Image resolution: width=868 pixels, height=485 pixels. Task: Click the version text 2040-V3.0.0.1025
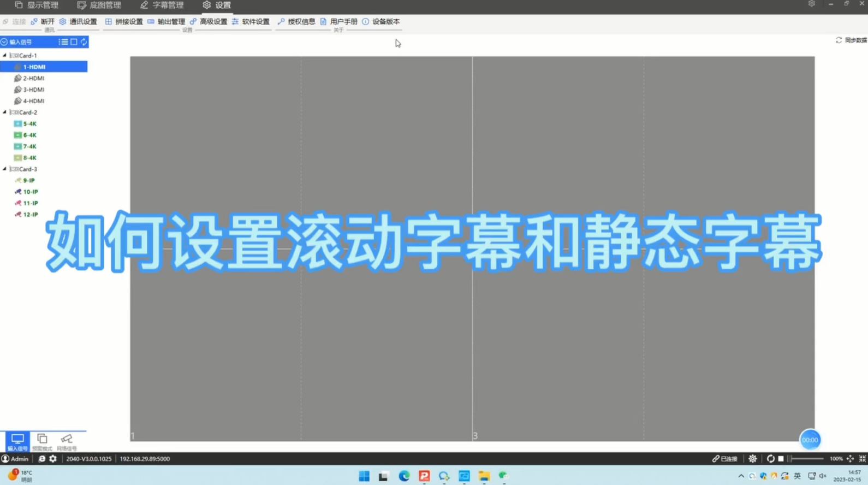coord(89,459)
